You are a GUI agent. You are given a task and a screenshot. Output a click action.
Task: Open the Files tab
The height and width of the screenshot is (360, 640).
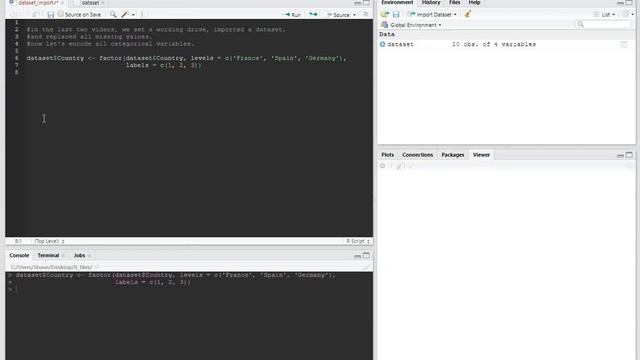(x=454, y=2)
